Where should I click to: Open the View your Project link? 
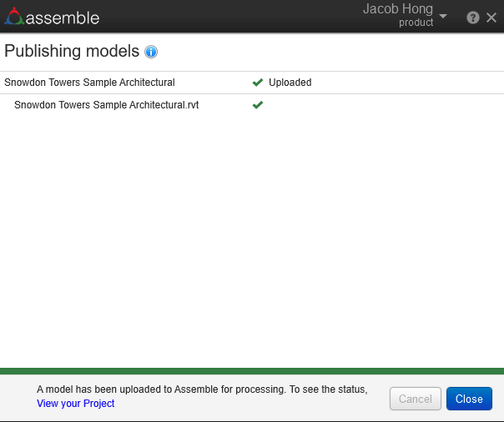click(x=76, y=404)
